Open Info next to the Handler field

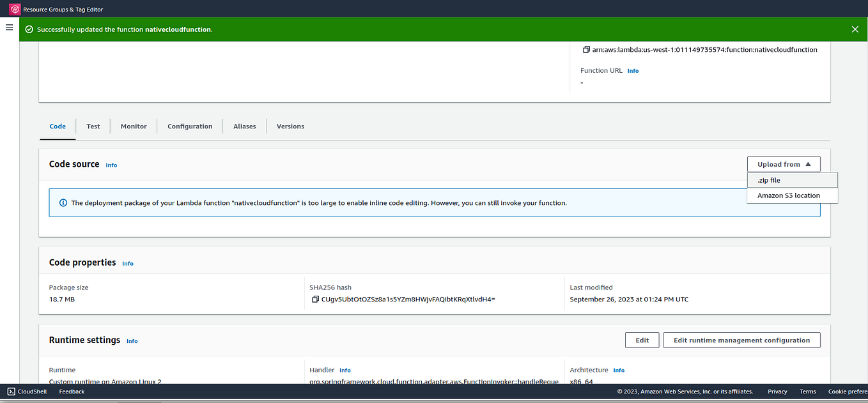(x=345, y=370)
